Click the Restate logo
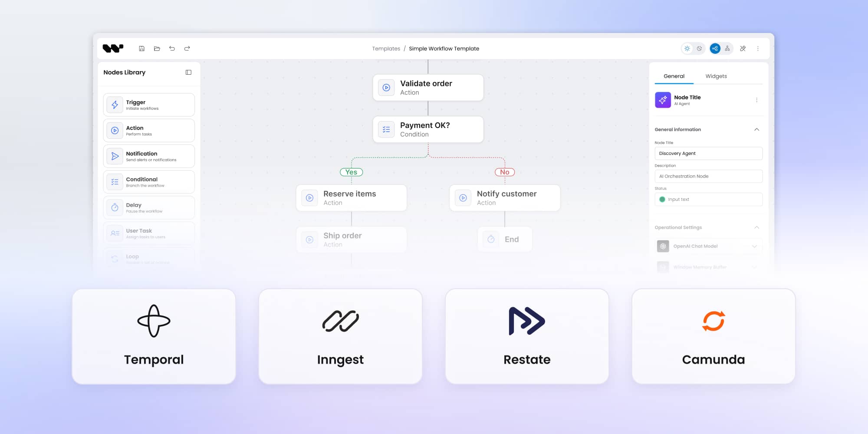The image size is (868, 434). pos(527,321)
